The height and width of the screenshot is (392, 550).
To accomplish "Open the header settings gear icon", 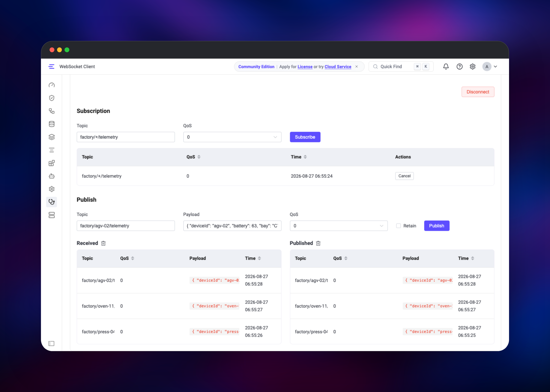I will (x=472, y=66).
